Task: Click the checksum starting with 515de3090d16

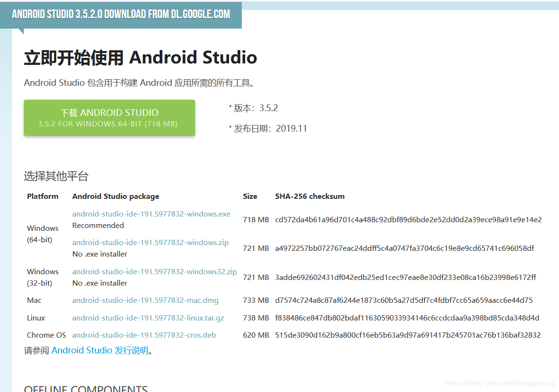Action: tap(408, 335)
